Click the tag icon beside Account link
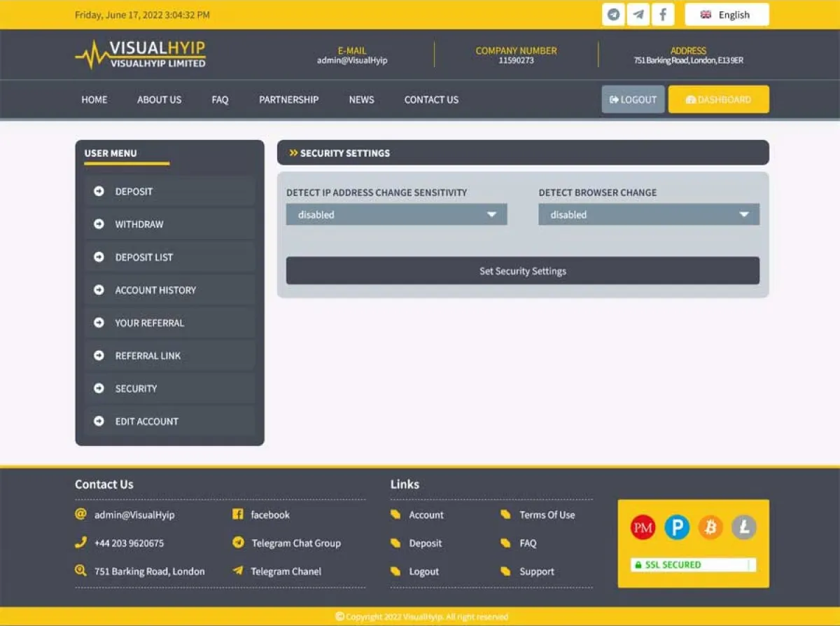The image size is (840, 626). coord(395,515)
